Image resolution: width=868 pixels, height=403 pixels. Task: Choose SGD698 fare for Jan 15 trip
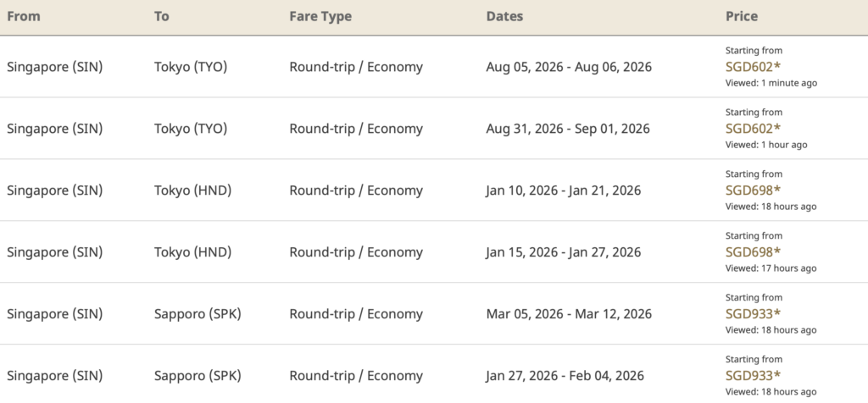click(753, 251)
